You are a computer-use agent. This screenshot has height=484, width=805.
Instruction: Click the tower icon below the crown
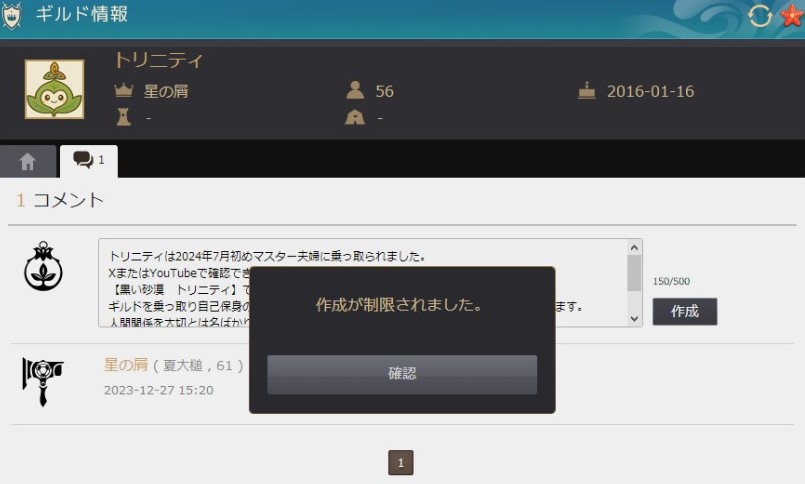pos(124,118)
